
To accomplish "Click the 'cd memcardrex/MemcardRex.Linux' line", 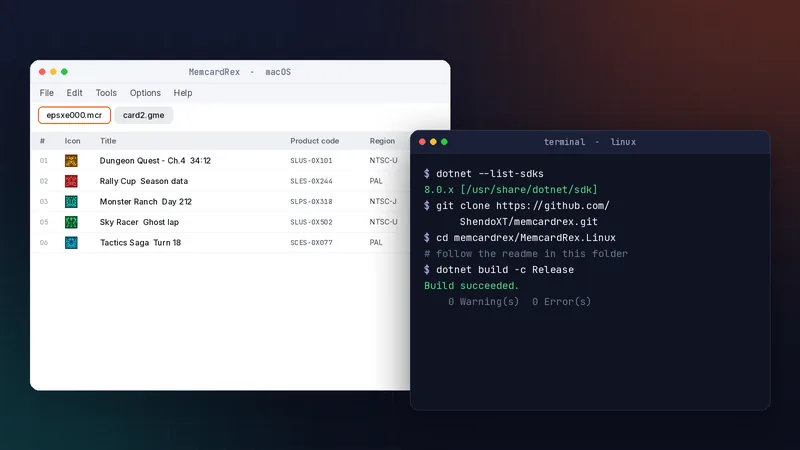I will [520, 238].
